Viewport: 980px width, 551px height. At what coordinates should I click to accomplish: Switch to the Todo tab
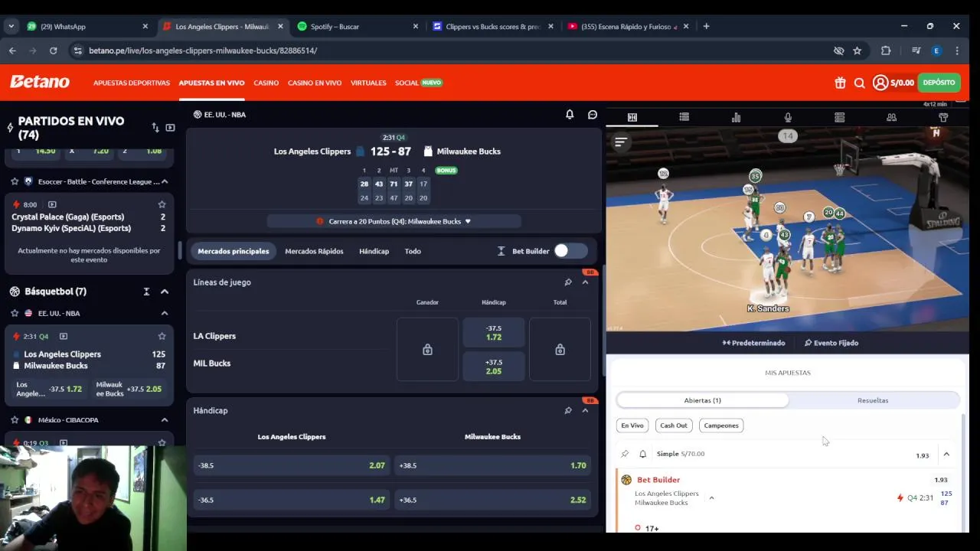(x=413, y=251)
